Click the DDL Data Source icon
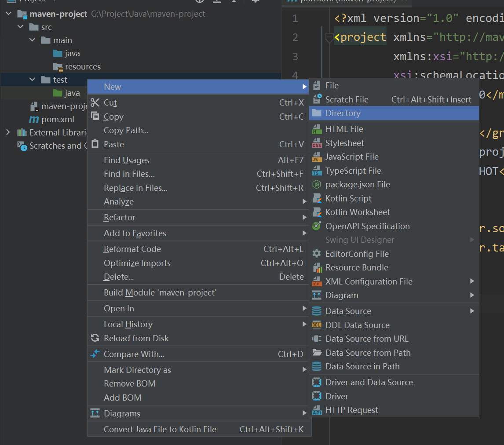 point(317,325)
